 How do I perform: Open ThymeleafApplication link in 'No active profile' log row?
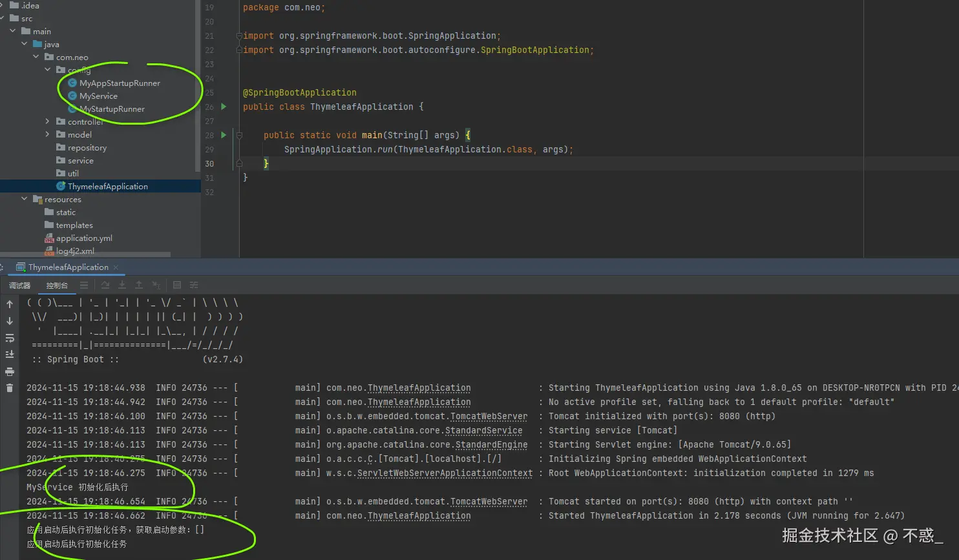point(419,402)
